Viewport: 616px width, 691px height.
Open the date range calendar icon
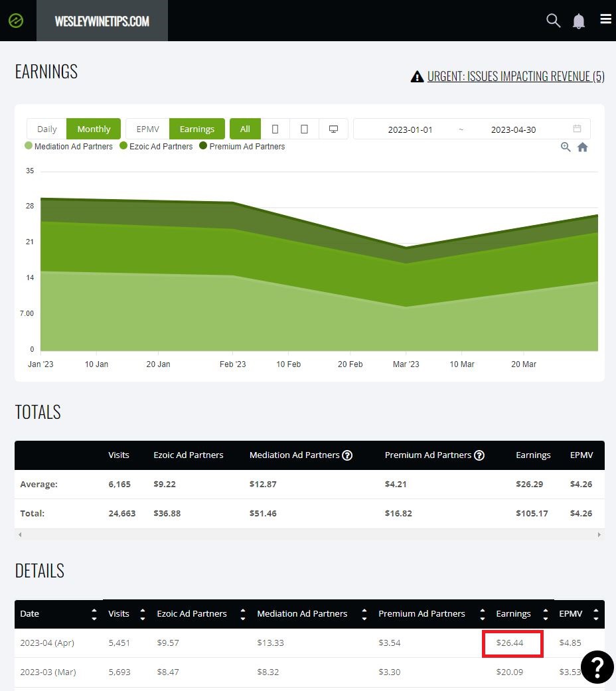577,129
